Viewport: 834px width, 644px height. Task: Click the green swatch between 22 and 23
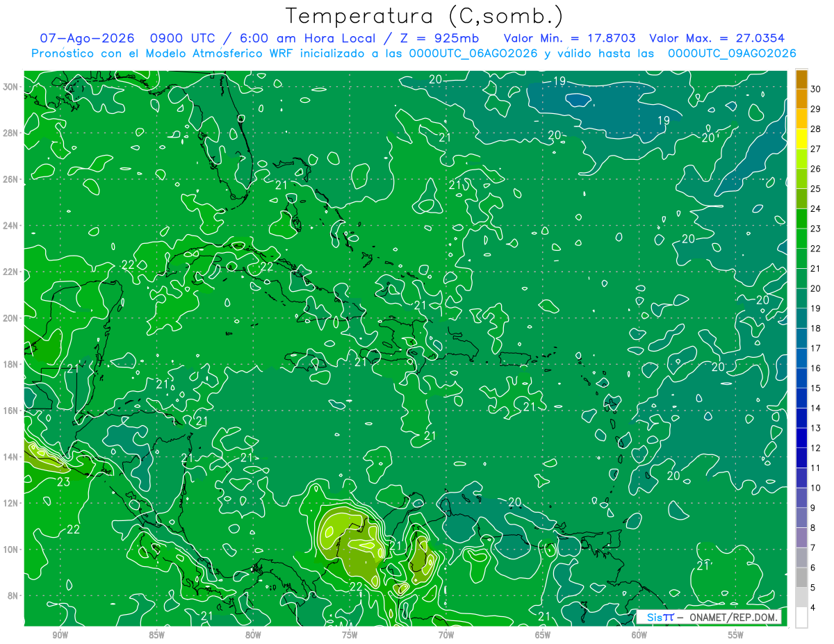click(801, 239)
